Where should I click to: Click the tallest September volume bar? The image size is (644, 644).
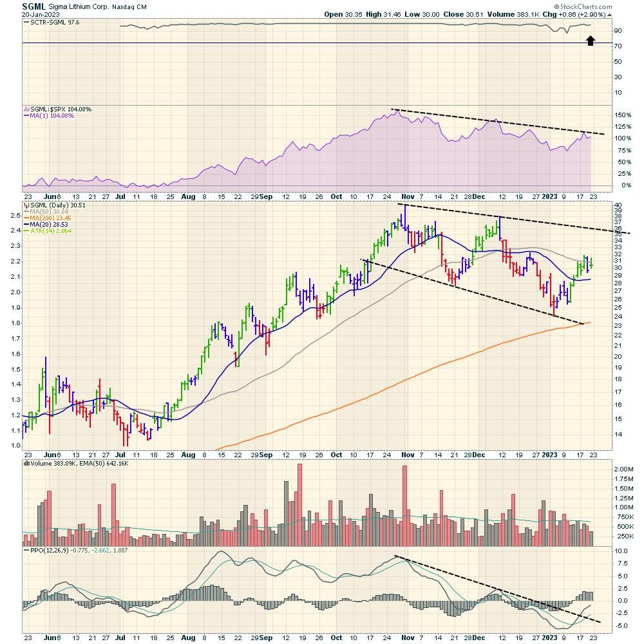[x=300, y=497]
